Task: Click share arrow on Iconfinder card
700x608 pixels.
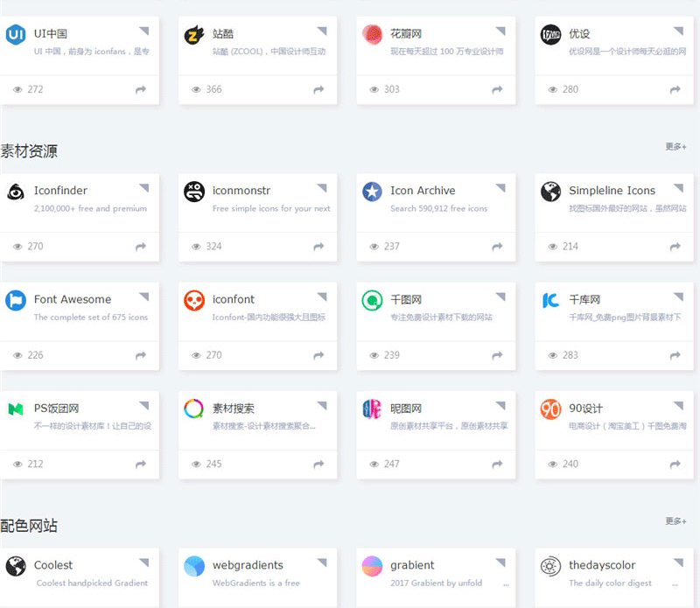Action: (x=141, y=247)
